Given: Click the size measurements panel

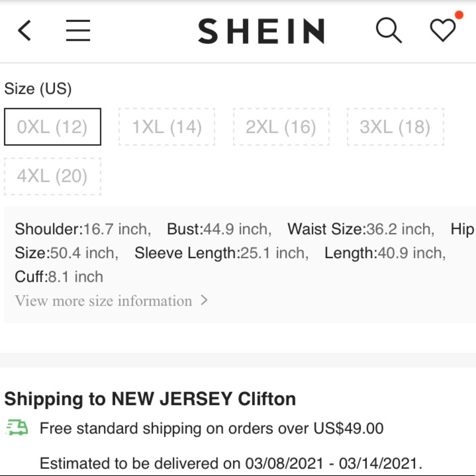Looking at the screenshot, I should (238, 253).
